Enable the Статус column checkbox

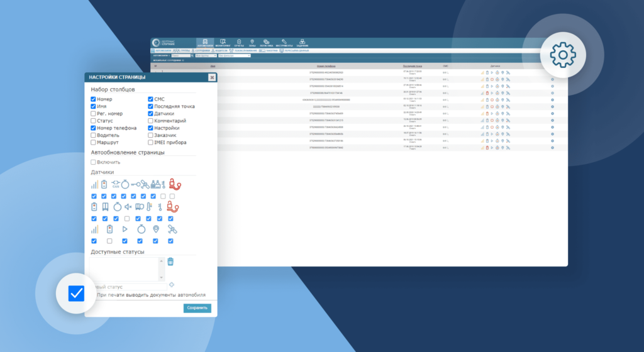93,121
